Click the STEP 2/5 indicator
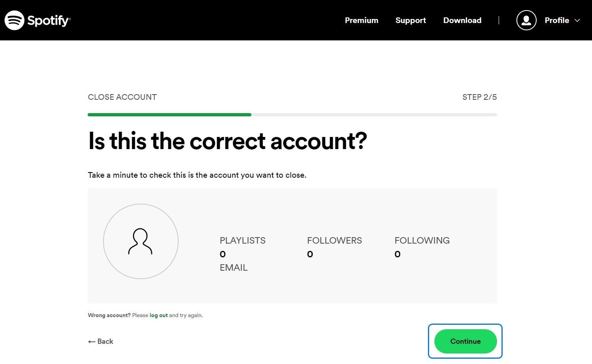 479,97
